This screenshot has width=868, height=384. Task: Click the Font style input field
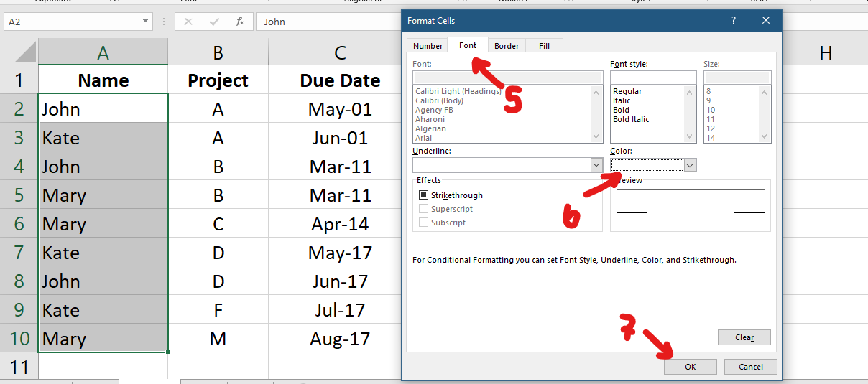point(653,78)
